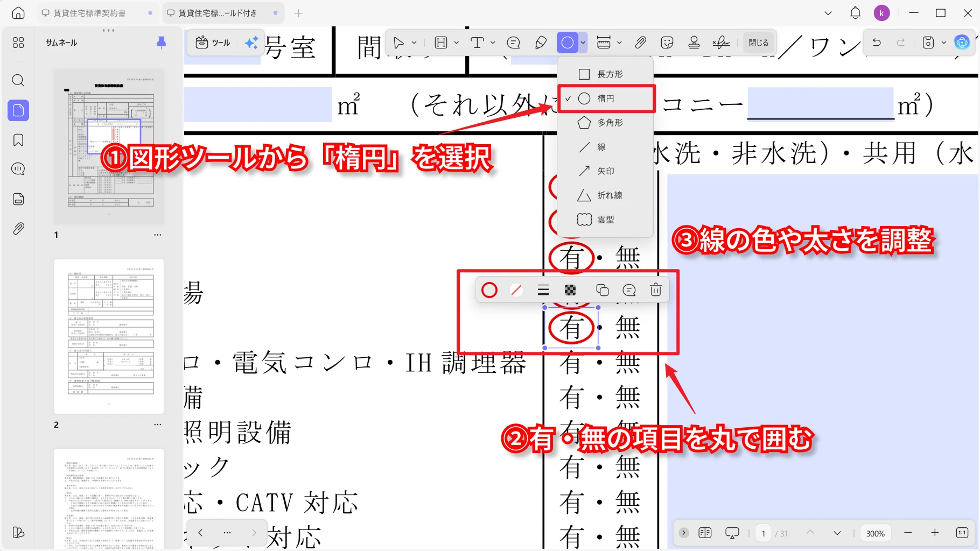This screenshot has width=980, height=551.
Task: Add a sticky note comment
Action: pos(514,43)
